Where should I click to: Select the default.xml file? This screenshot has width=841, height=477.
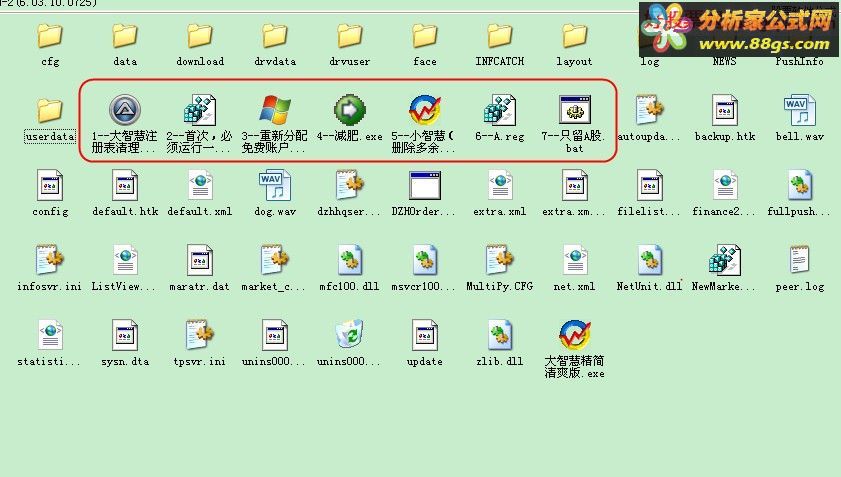pos(200,186)
